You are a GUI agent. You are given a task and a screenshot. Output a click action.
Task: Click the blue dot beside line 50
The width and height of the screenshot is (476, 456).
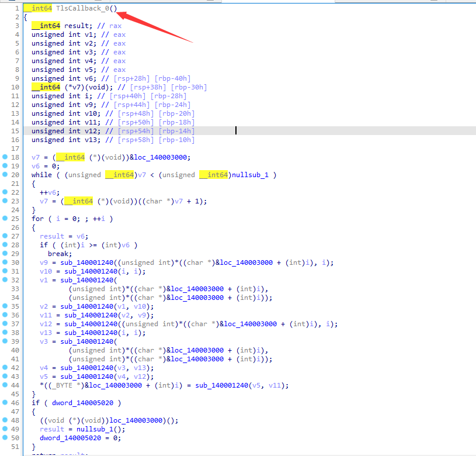(5, 437)
